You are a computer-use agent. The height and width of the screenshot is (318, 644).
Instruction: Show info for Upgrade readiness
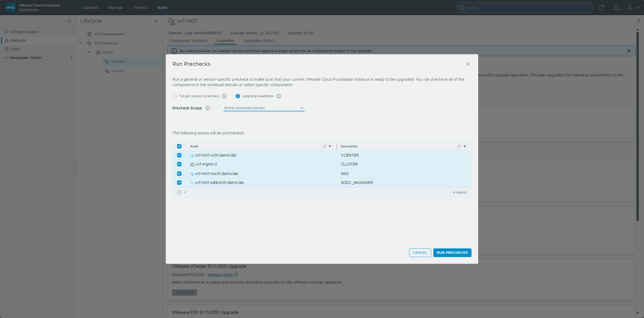point(279,96)
